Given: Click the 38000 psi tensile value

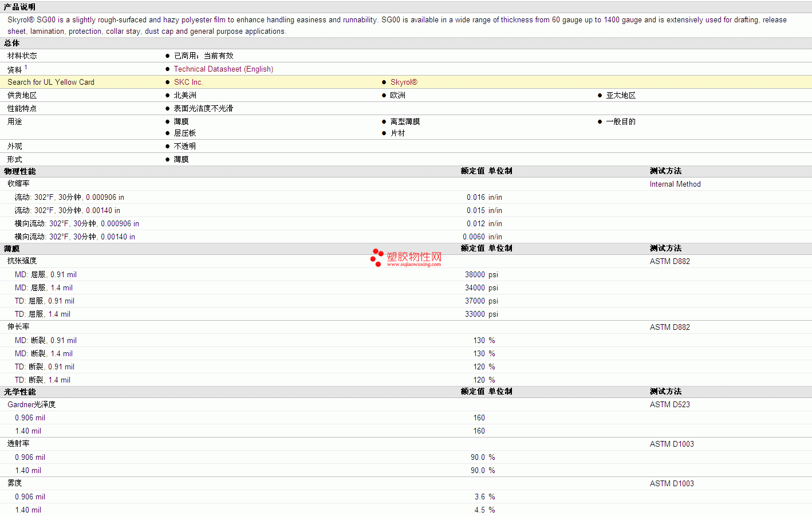Looking at the screenshot, I should point(482,274).
